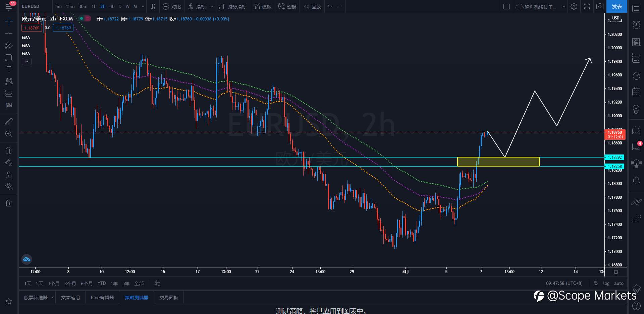
Task: Select the 4h timeframe
Action: coord(112,6)
